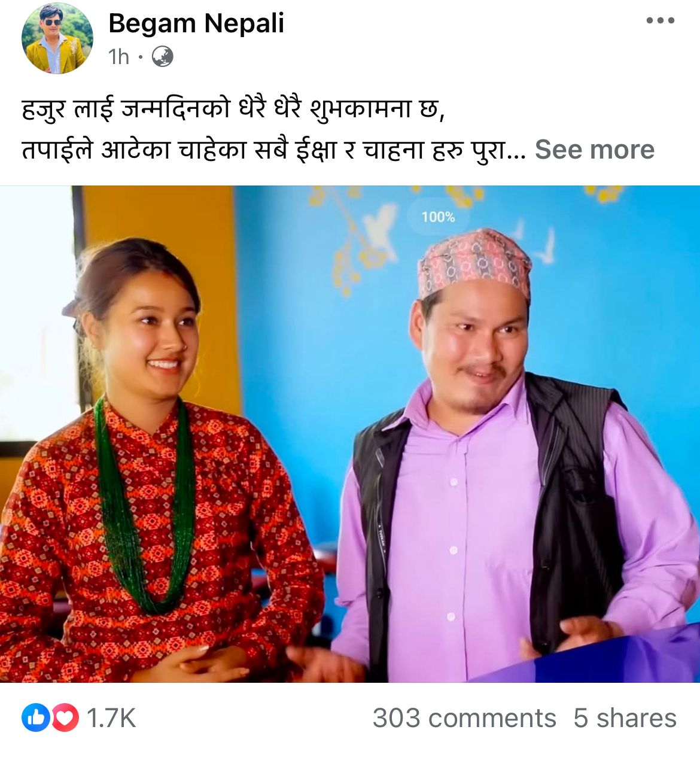Click the 1h post timestamp
Screen dimensions: 700x757
118,57
